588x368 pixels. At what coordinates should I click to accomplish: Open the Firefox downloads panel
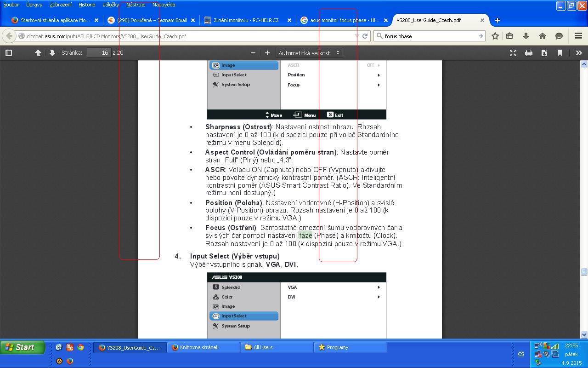click(526, 36)
